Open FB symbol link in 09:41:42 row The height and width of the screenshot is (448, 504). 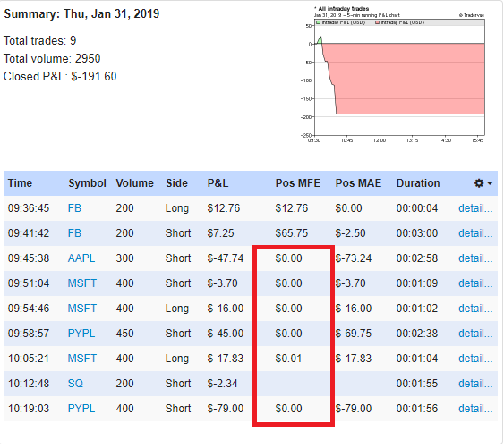(x=74, y=233)
